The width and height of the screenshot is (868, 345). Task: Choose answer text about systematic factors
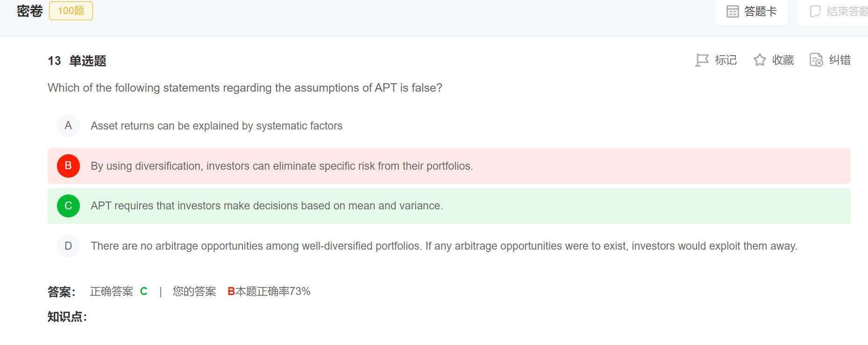pos(216,126)
